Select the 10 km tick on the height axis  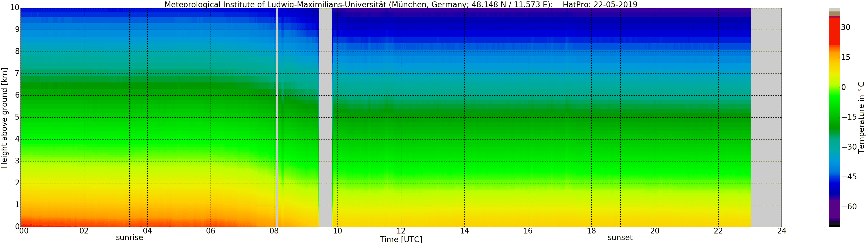(x=15, y=8)
